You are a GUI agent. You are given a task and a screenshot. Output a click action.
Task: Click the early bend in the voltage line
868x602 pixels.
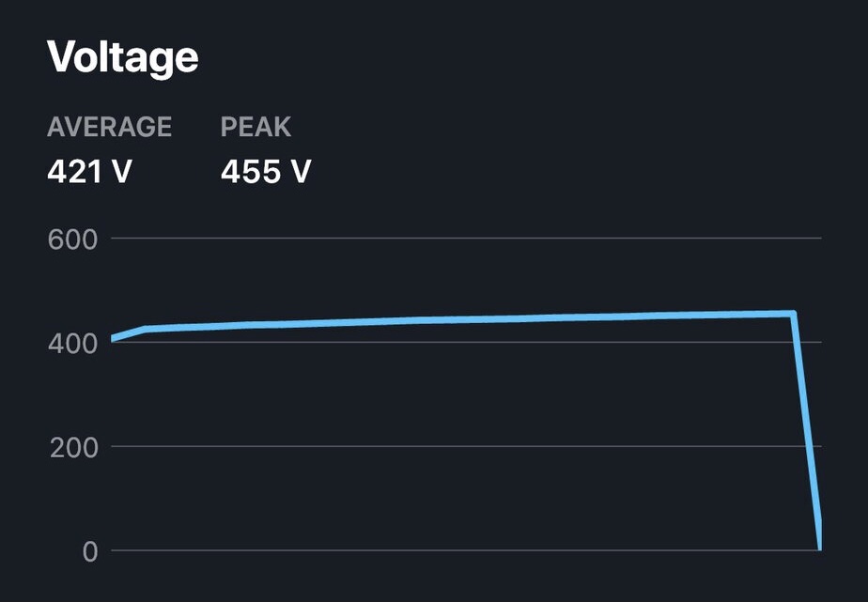(146, 329)
